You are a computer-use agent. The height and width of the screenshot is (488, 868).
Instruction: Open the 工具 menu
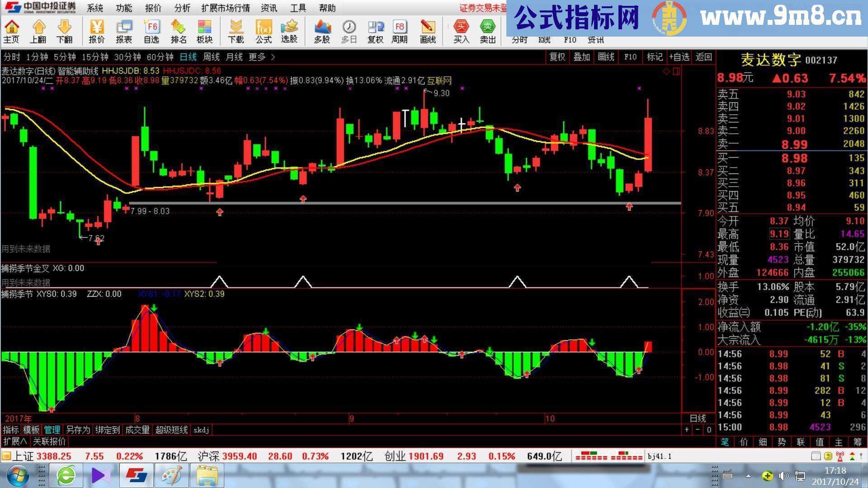point(297,8)
